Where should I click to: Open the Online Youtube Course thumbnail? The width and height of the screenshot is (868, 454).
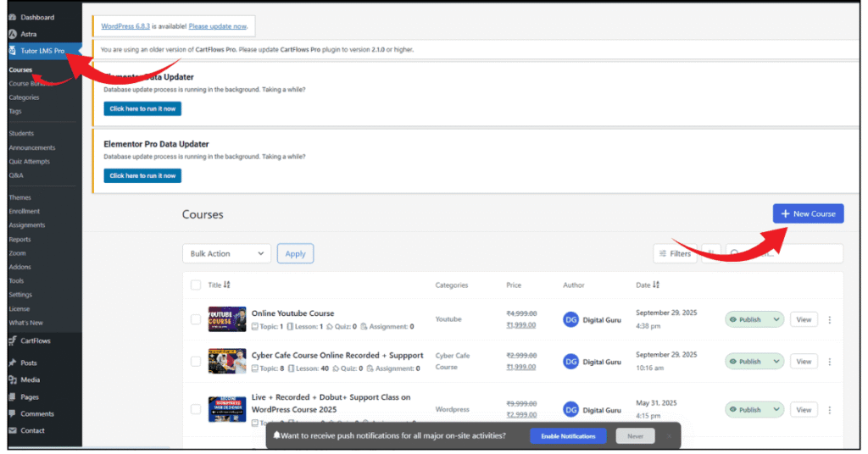pyautogui.click(x=227, y=319)
